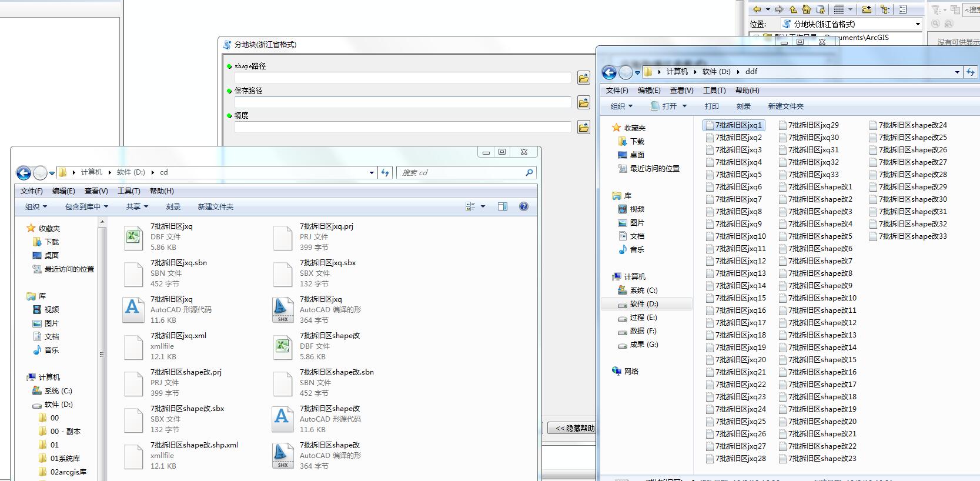This screenshot has width=980, height=481.
Task: Select 桌面 in cd window favorites
Action: [45, 255]
